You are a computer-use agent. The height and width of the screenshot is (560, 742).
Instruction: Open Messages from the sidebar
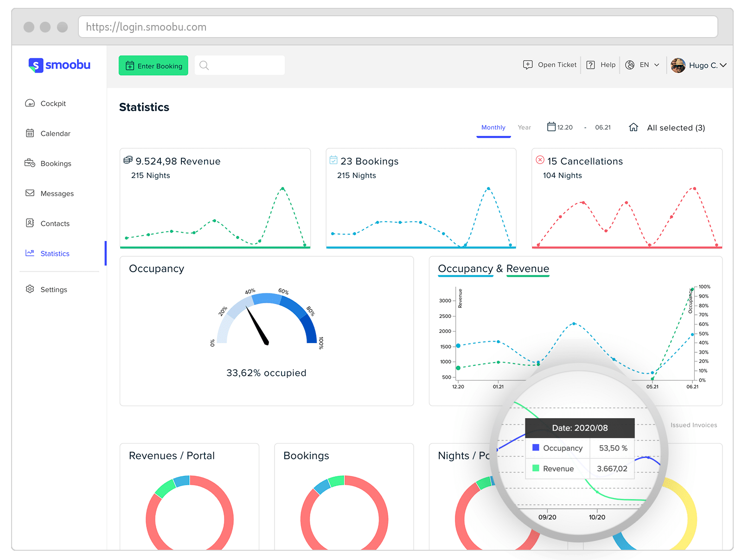tap(57, 193)
